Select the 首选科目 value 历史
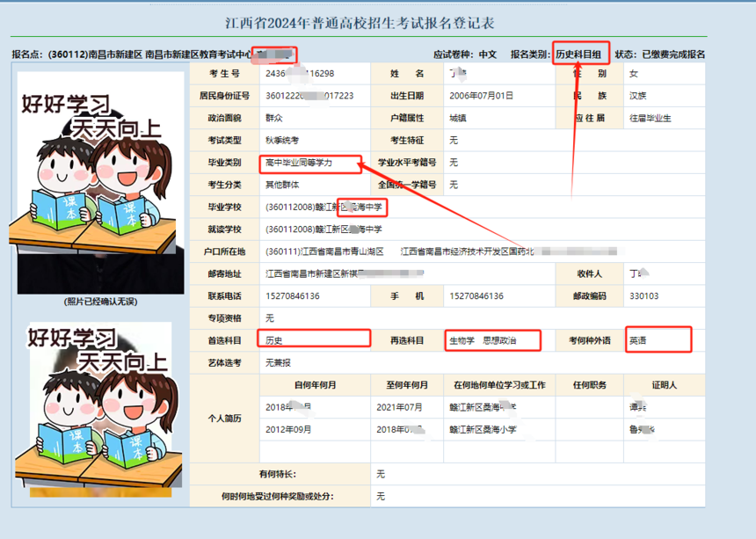 274,340
